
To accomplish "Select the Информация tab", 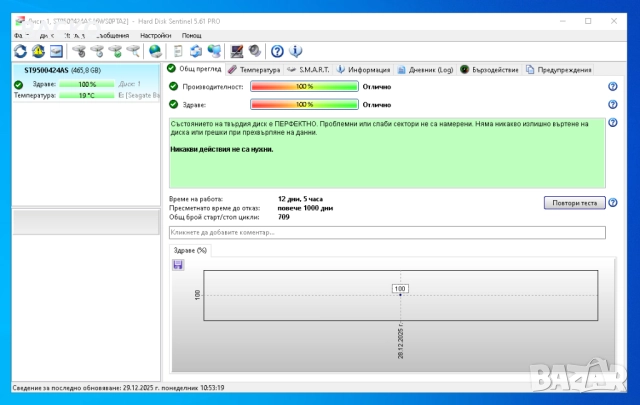I will tap(363, 69).
